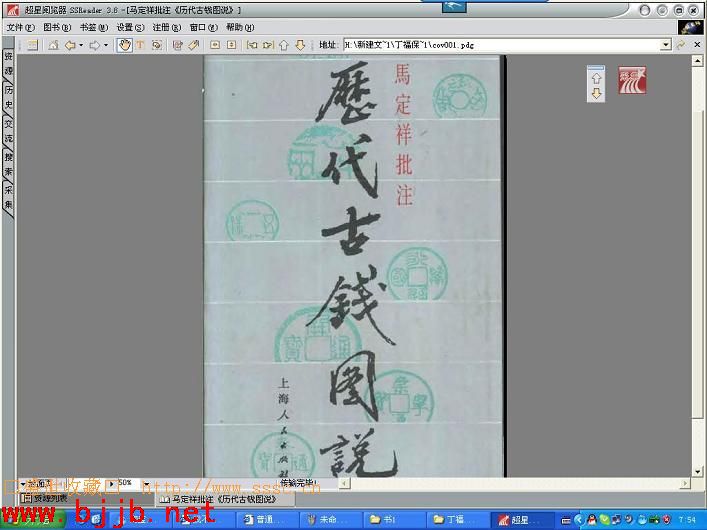The width and height of the screenshot is (707, 530).
Task: Click the globe icon at menu bar right
Action: point(690,27)
